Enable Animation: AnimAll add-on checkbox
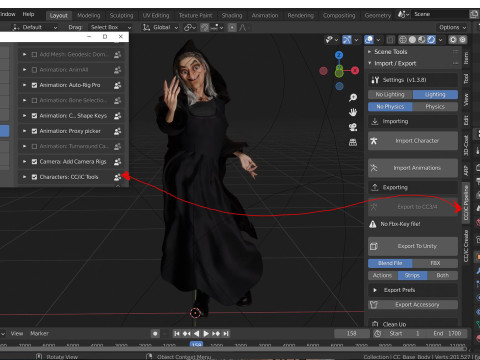This screenshot has width=480, height=360. tap(34, 70)
